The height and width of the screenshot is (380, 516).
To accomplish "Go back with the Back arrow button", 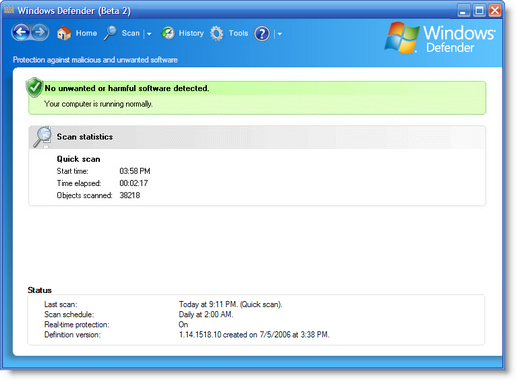I will [21, 33].
